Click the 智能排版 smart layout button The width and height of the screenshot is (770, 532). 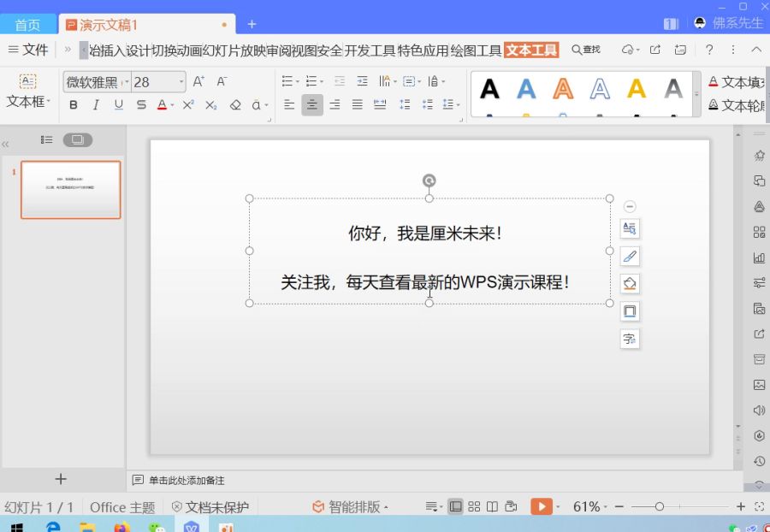[349, 507]
